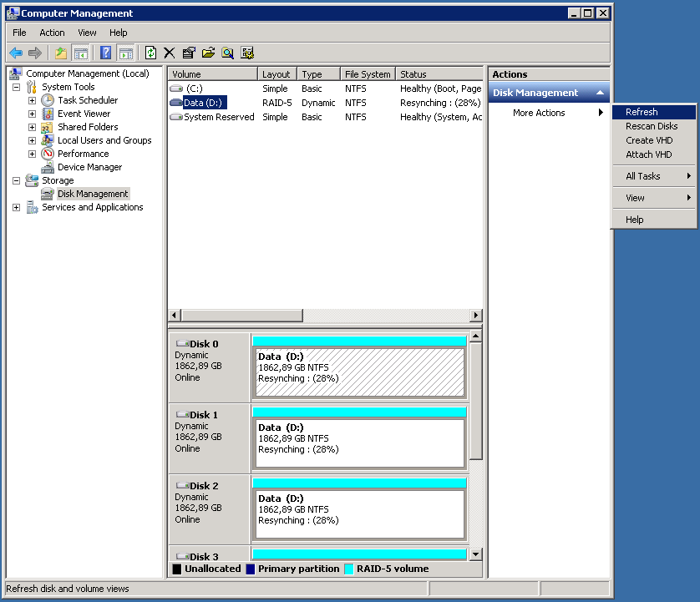Choose Rescan Disks from the submenu
Viewport: 700px width, 602px height.
pos(652,126)
